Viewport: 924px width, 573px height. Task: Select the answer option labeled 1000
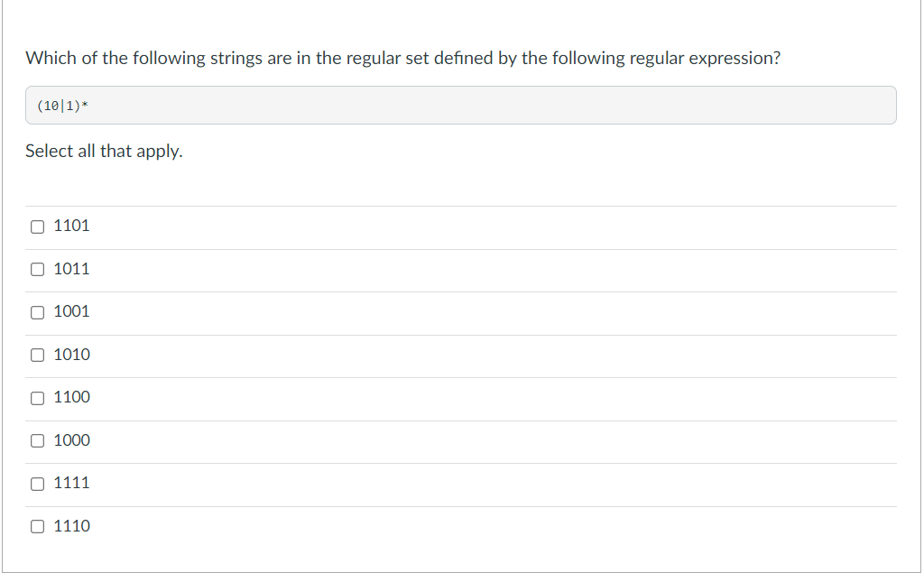pos(71,440)
